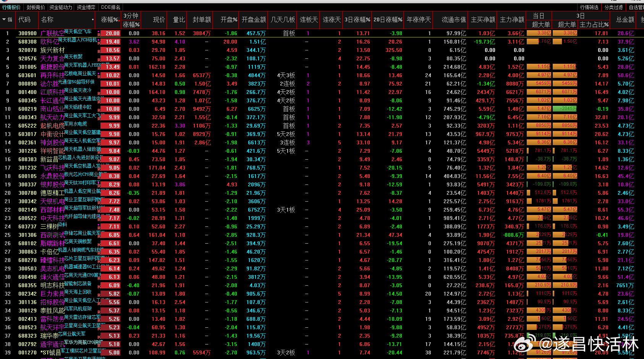Select stock 飞沃科技 in row 17

pyautogui.click(x=52, y=168)
